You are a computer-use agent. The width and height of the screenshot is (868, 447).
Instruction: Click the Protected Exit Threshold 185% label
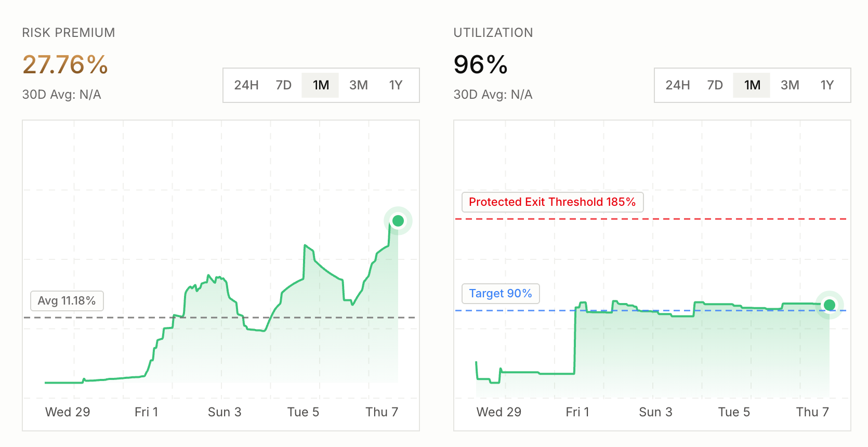point(553,202)
